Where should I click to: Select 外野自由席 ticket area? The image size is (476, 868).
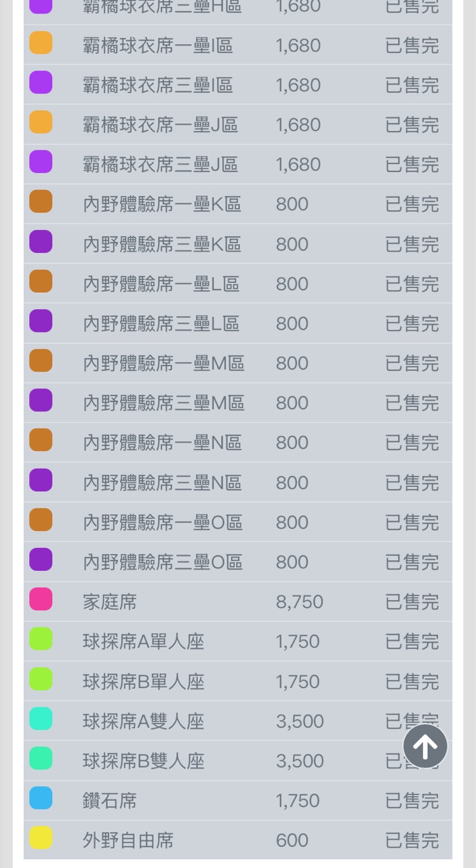[x=128, y=840]
